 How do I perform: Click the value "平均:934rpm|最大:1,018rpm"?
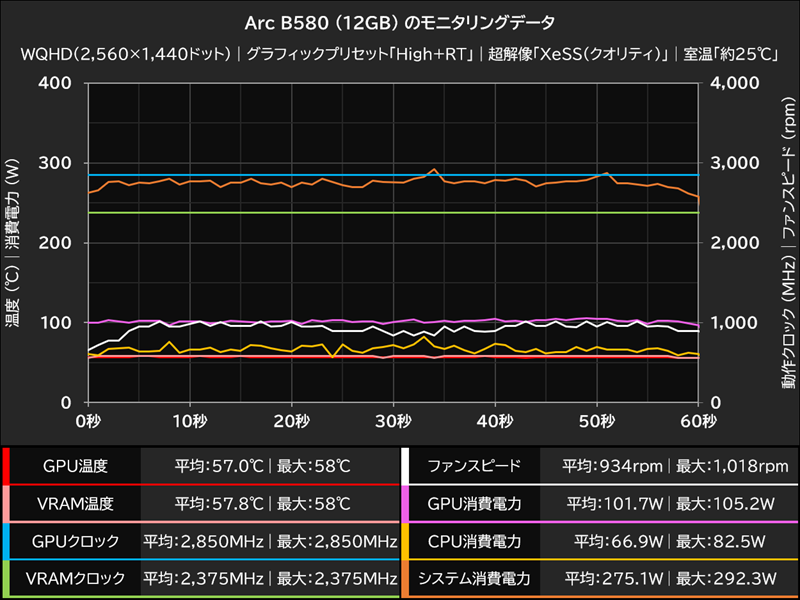pyautogui.click(x=676, y=466)
